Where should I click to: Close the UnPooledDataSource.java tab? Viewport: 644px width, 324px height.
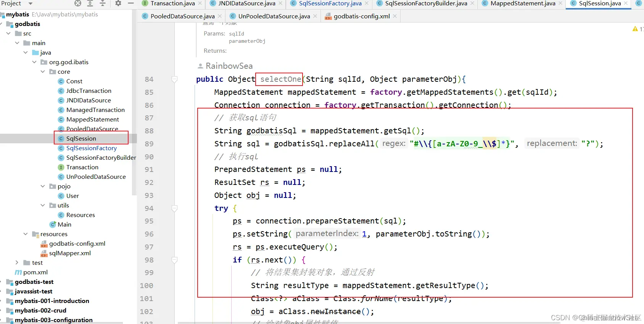315,16
